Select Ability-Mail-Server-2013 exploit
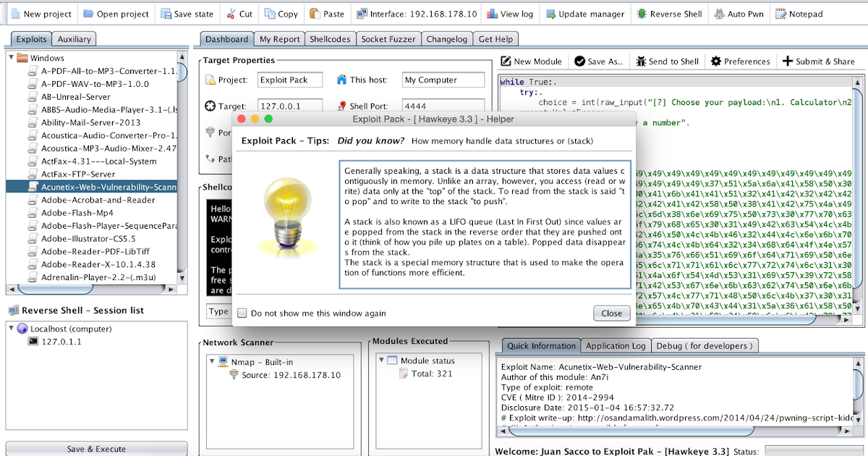Screen dimensions: 868x456 tap(90, 122)
